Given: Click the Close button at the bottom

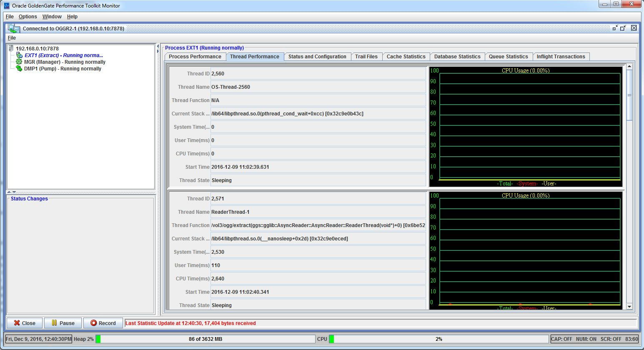Looking at the screenshot, I should [24, 323].
